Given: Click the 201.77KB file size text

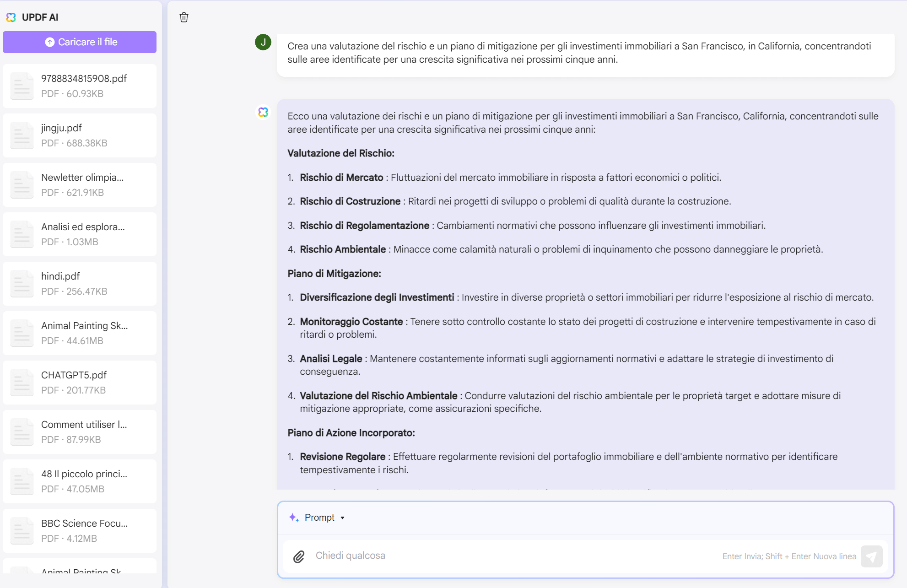Looking at the screenshot, I should click(86, 390).
